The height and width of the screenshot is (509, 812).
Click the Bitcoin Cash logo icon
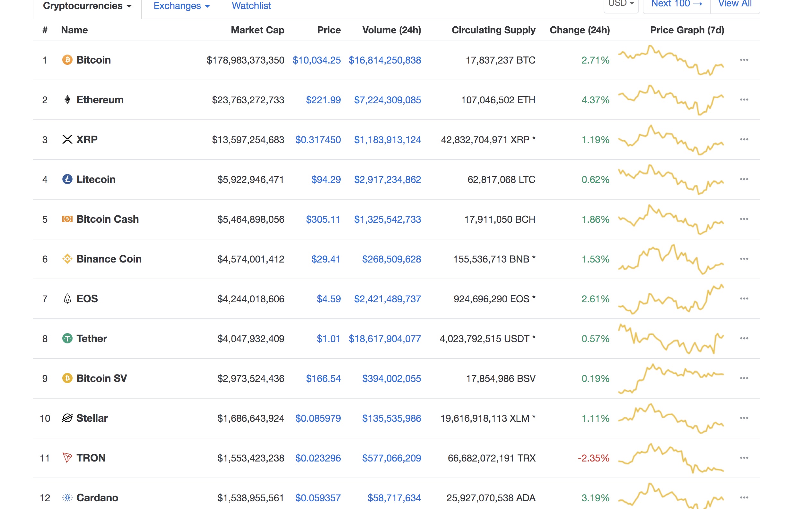point(67,219)
